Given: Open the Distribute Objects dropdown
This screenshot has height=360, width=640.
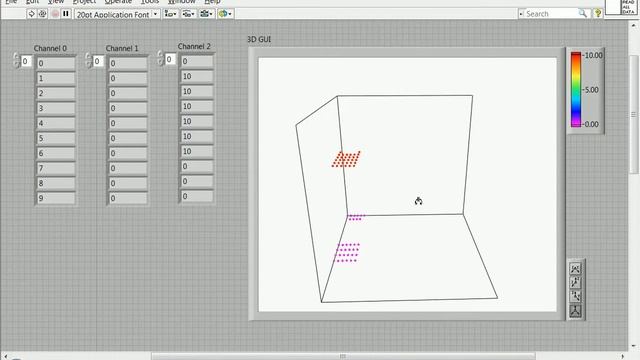Looking at the screenshot, I should click(188, 14).
